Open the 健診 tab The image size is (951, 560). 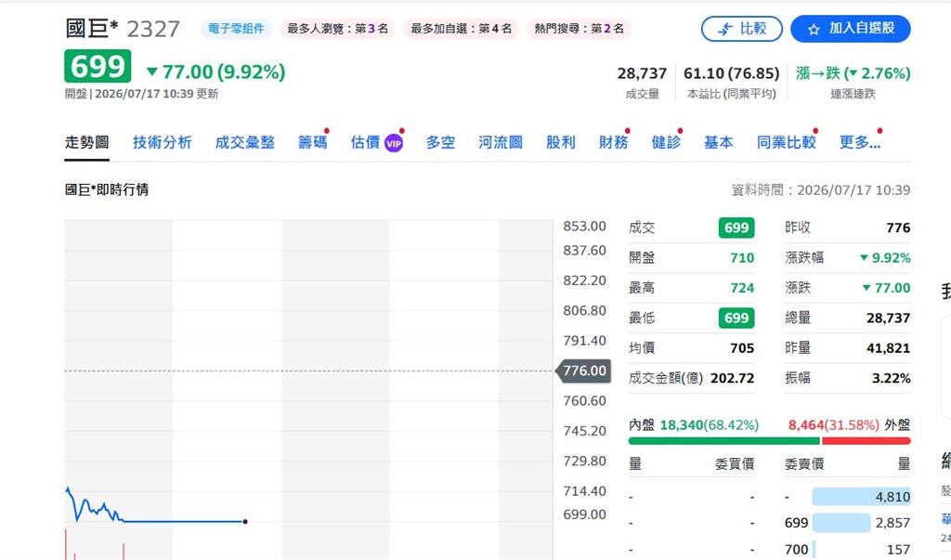tap(666, 143)
